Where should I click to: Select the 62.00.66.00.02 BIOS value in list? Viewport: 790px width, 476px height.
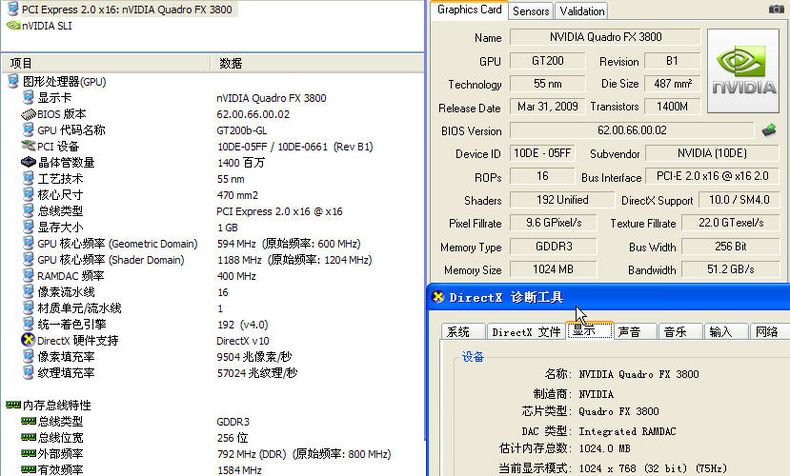click(x=253, y=114)
